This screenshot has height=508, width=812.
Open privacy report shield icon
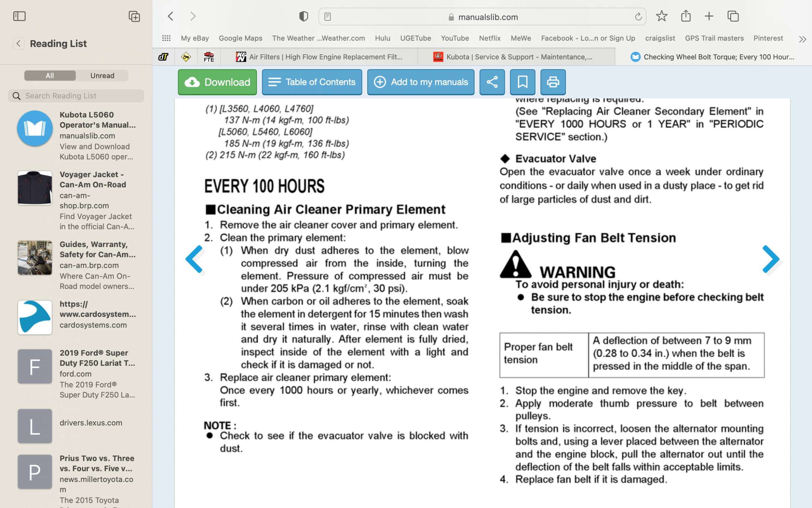pyautogui.click(x=303, y=16)
